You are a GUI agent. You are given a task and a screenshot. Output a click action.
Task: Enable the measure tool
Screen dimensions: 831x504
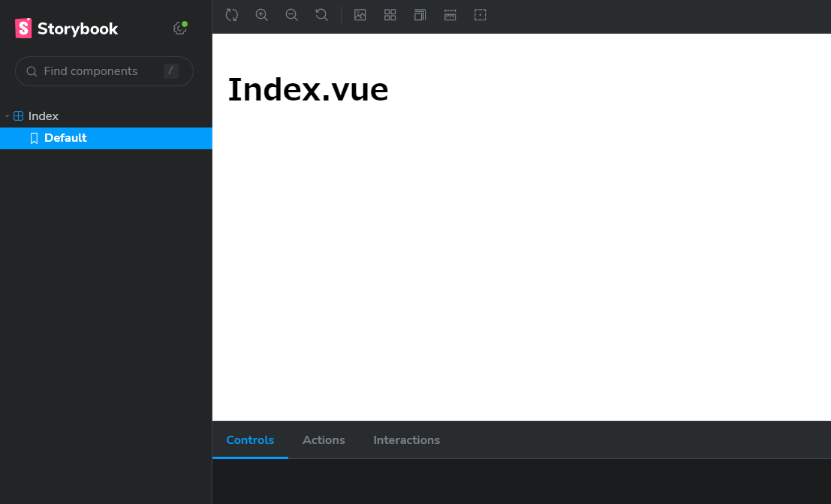[450, 15]
